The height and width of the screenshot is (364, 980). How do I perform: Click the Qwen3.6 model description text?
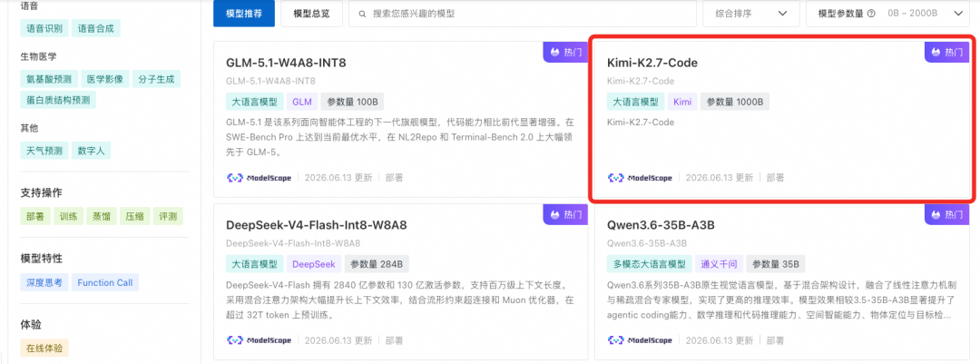[x=781, y=300]
